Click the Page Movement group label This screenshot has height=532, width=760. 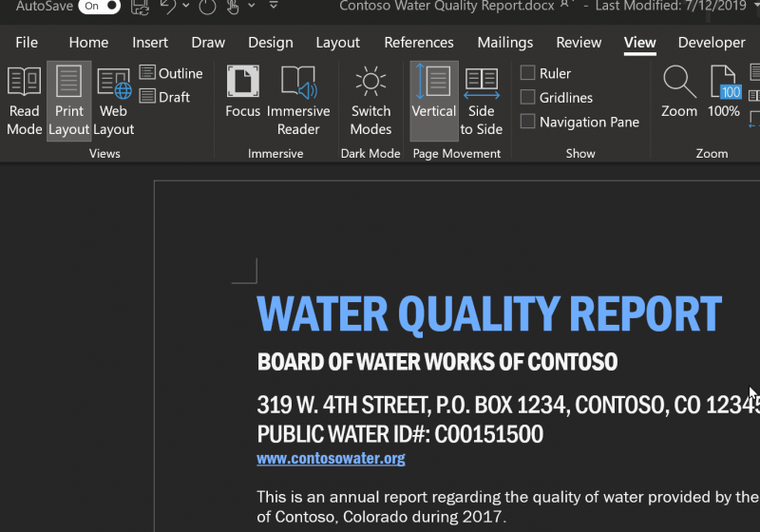pyautogui.click(x=457, y=154)
